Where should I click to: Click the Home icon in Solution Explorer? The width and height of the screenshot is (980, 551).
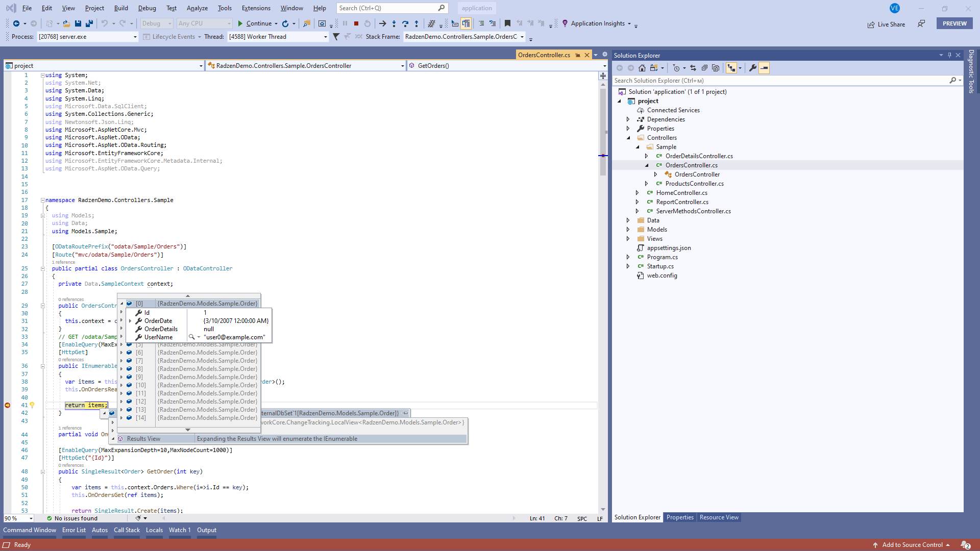(642, 68)
